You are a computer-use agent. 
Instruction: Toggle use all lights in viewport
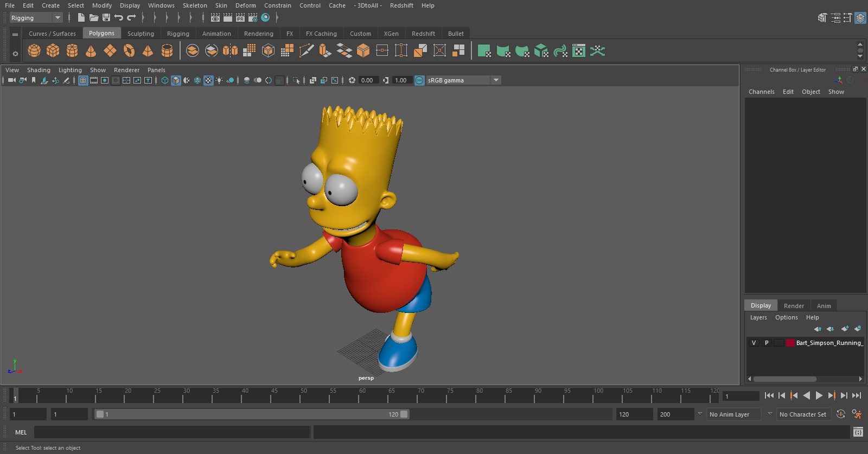pos(219,80)
